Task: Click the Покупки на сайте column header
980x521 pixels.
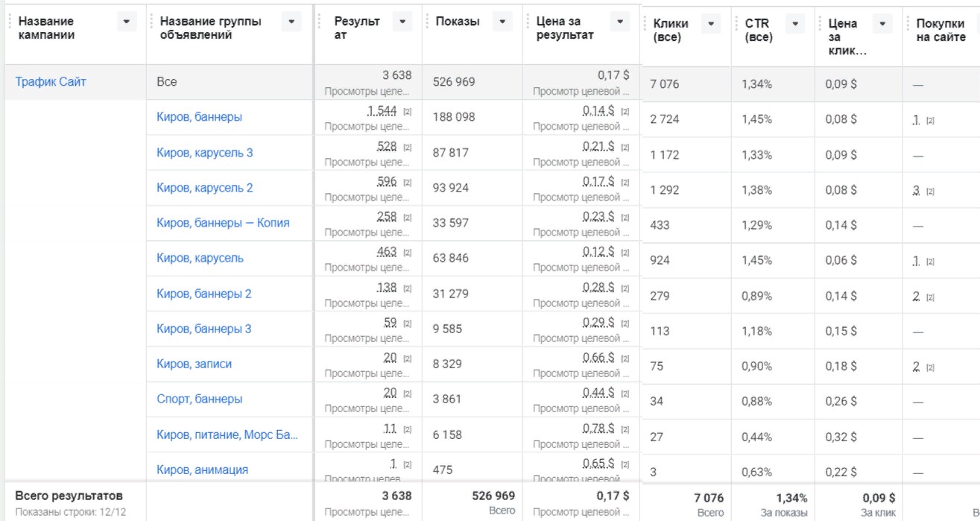Action: coord(939,31)
